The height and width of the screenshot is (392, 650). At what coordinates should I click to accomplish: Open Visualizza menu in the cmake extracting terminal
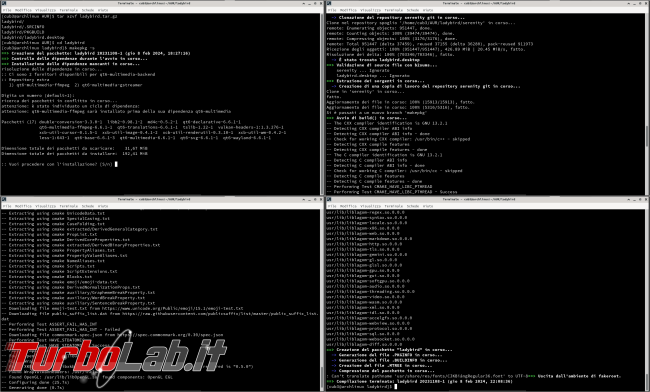pyautogui.click(x=46, y=206)
